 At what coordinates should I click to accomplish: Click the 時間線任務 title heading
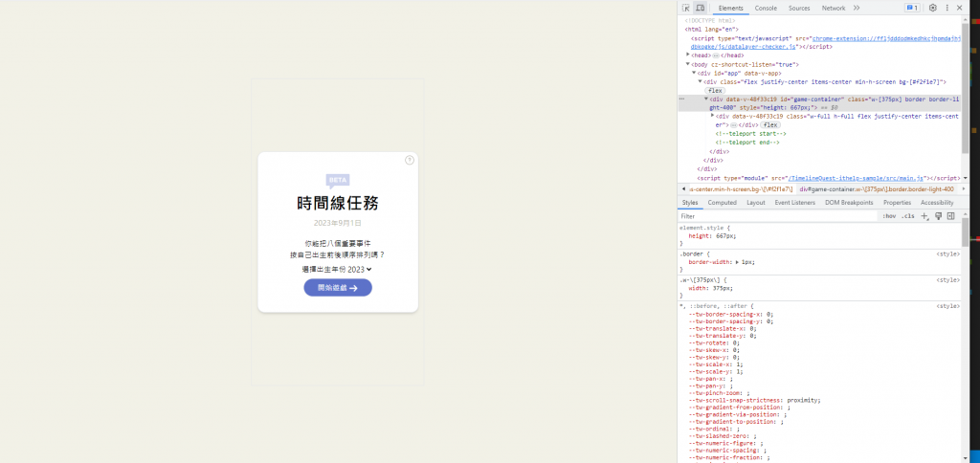pos(338,204)
